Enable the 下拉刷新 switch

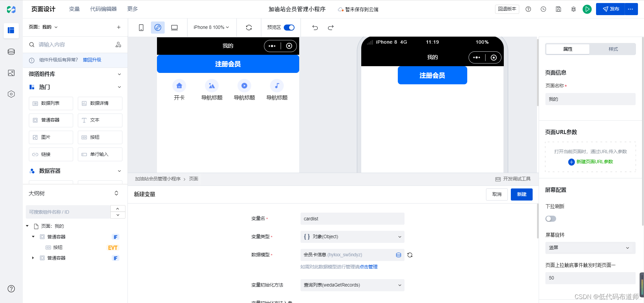pyautogui.click(x=551, y=219)
